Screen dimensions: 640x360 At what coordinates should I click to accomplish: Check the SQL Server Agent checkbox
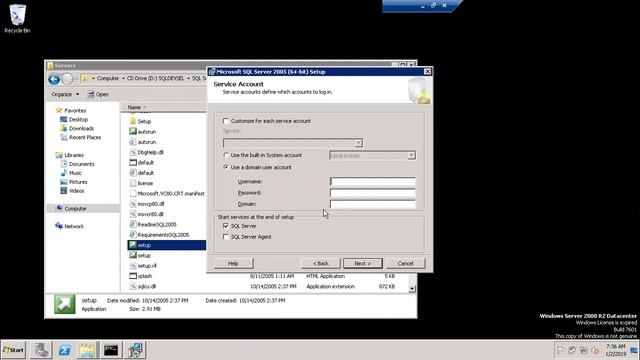226,237
